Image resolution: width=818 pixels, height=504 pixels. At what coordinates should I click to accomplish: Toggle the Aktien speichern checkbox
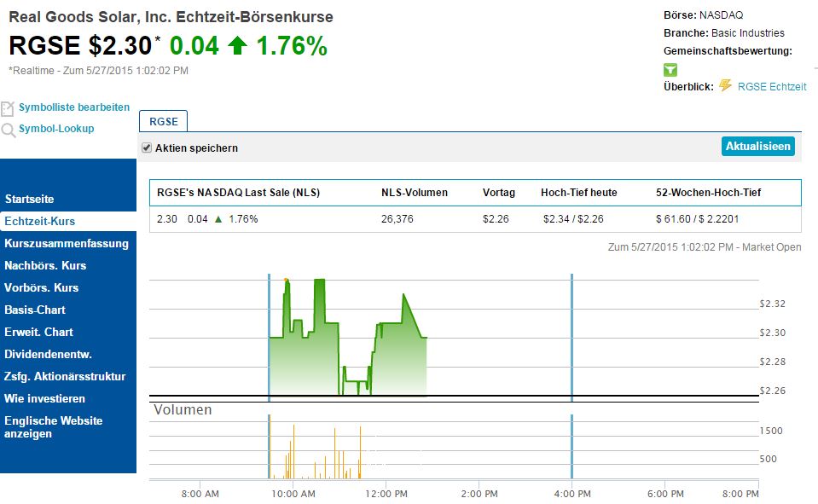click(147, 148)
